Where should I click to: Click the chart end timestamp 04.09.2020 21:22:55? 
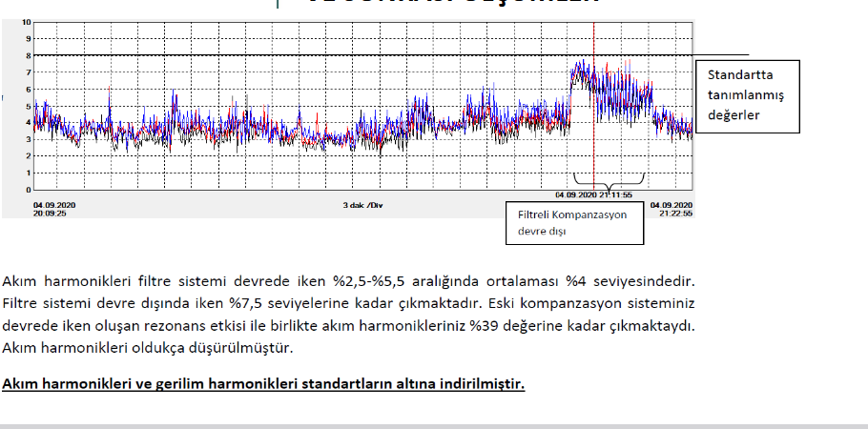[x=671, y=209]
